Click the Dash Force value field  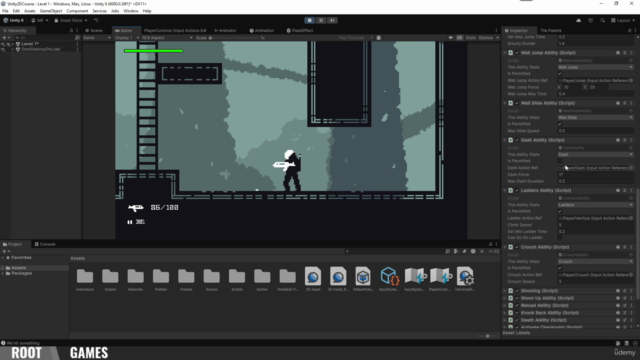click(596, 175)
